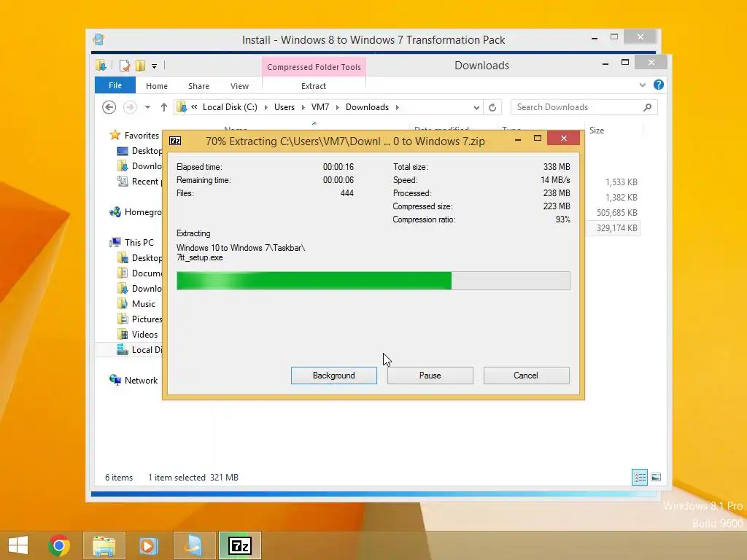Click Properties quick access icon
747x560 pixels.
tap(124, 66)
